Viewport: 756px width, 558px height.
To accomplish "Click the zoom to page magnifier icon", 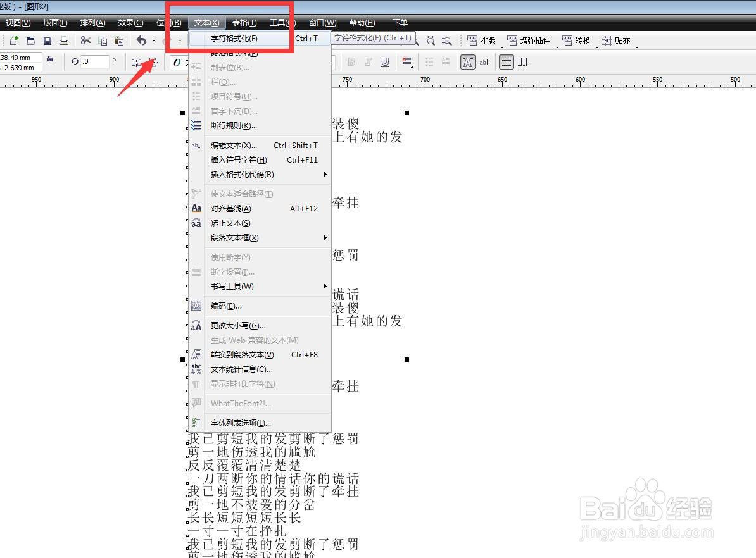I will [x=447, y=41].
